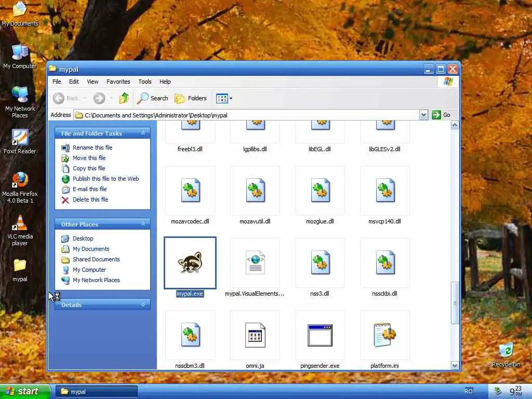Select the omni.ja file icon
Image resolution: width=532 pixels, height=399 pixels.
click(255, 335)
